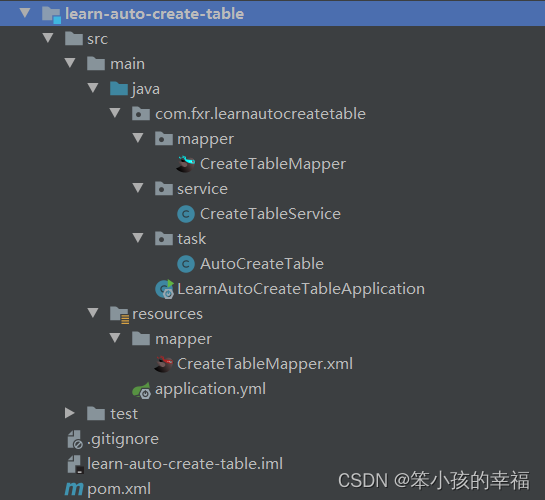
Task: Select the mapper folder under resources
Action: [x=183, y=339]
